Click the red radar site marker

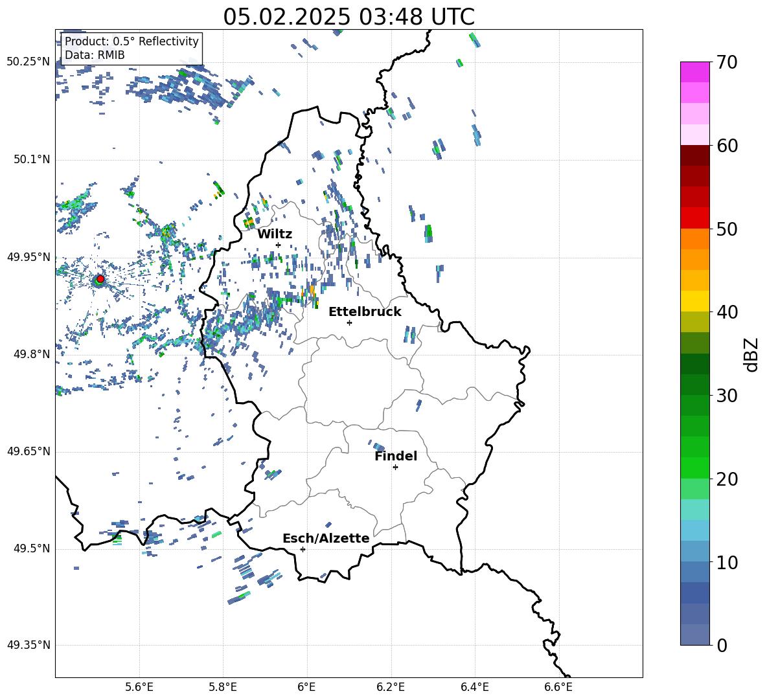pyautogui.click(x=100, y=278)
